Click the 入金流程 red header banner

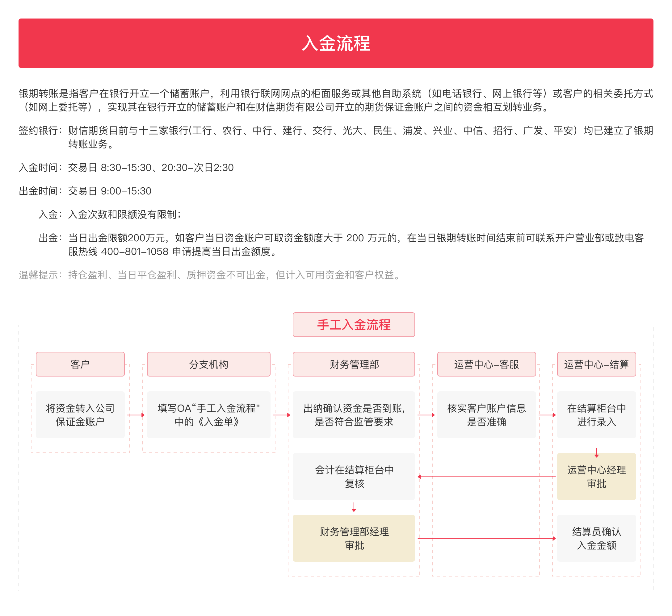tap(336, 43)
